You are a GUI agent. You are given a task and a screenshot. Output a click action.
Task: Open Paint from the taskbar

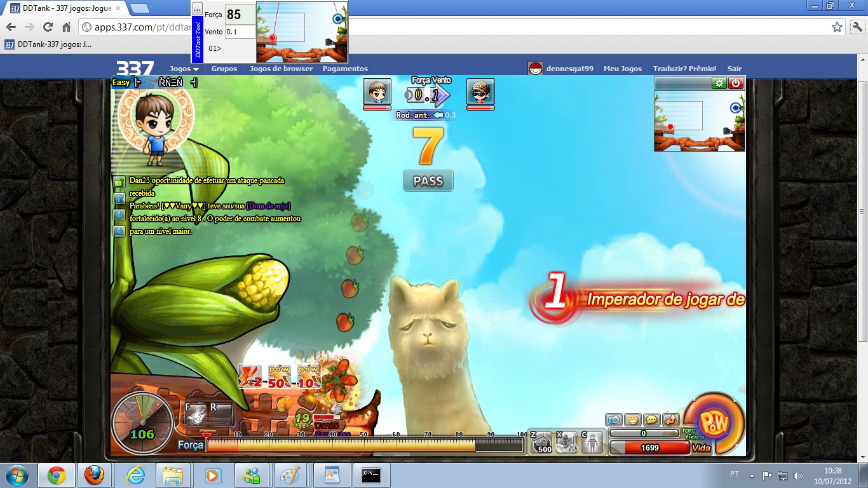coord(290,475)
